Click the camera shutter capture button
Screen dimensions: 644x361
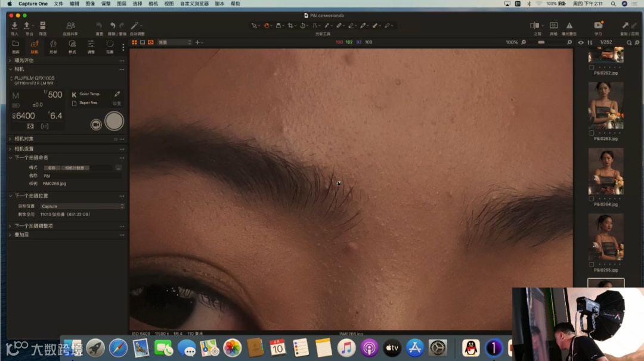(114, 122)
